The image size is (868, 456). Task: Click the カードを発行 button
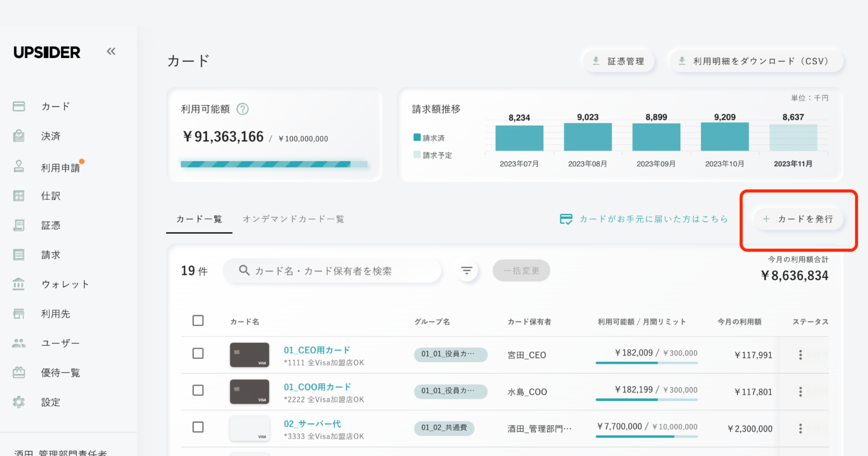point(798,219)
